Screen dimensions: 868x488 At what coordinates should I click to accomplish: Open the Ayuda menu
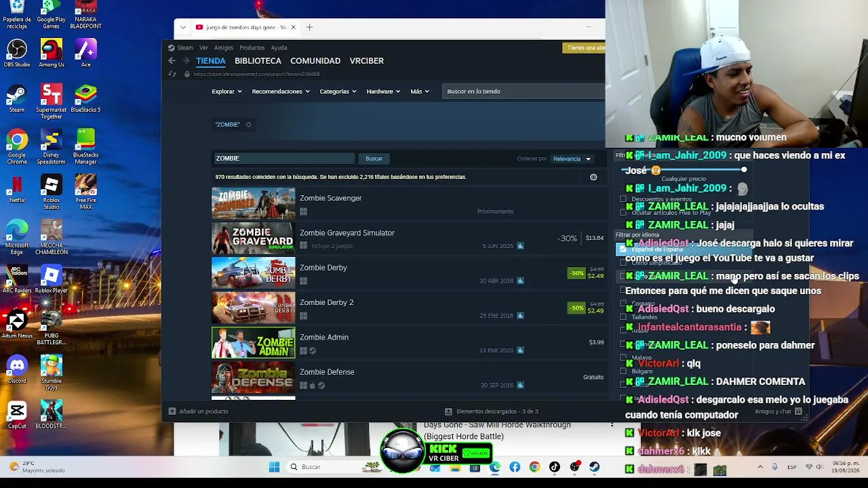[x=279, y=47]
